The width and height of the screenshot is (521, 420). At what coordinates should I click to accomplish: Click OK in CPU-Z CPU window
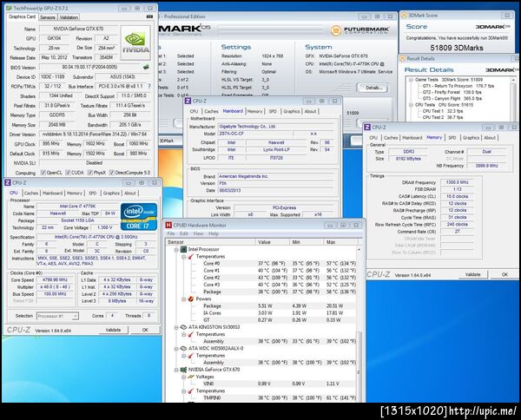(145, 330)
